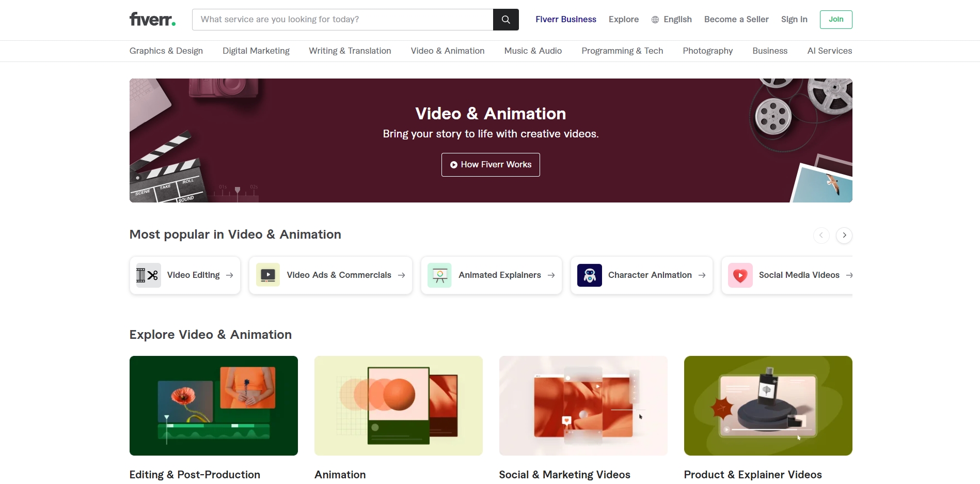Open the Editing & Post-Production thumbnail
The height and width of the screenshot is (484, 980).
[x=214, y=405]
